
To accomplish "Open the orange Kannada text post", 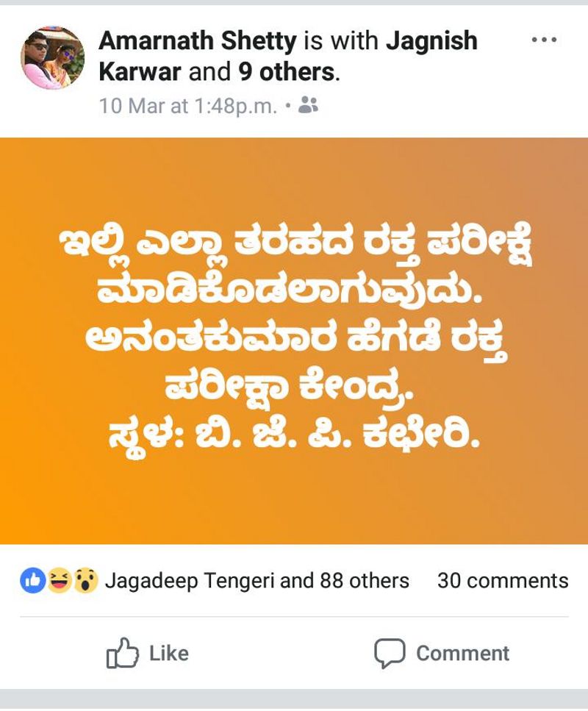I will click(294, 340).
